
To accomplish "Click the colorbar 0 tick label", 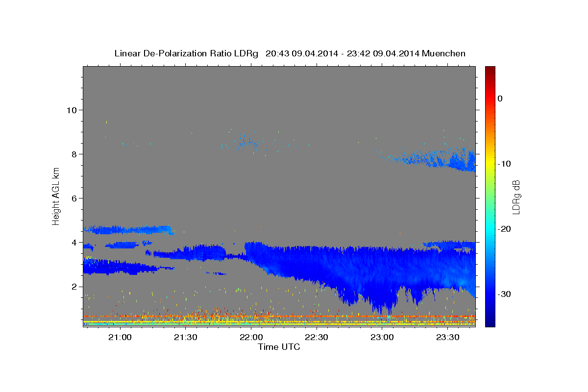I will click(x=500, y=98).
